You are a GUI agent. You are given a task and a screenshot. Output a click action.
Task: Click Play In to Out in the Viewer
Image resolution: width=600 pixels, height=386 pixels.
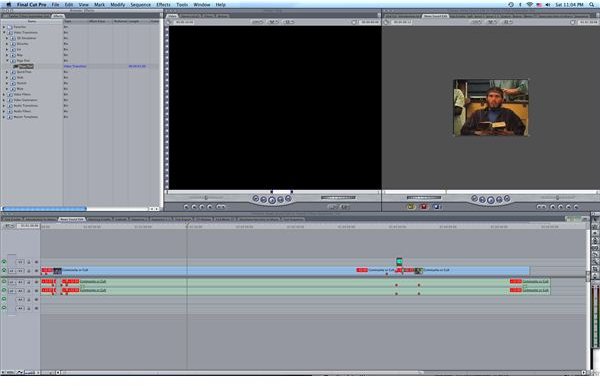264,199
